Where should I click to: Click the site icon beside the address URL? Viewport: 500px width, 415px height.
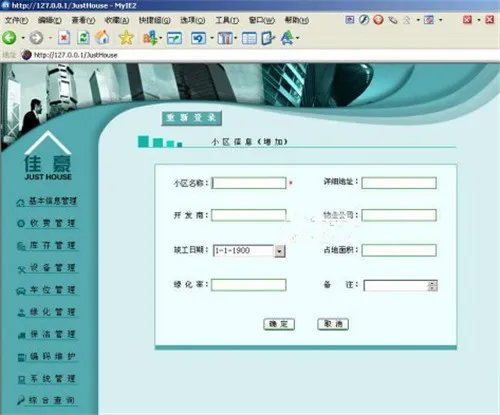click(26, 55)
